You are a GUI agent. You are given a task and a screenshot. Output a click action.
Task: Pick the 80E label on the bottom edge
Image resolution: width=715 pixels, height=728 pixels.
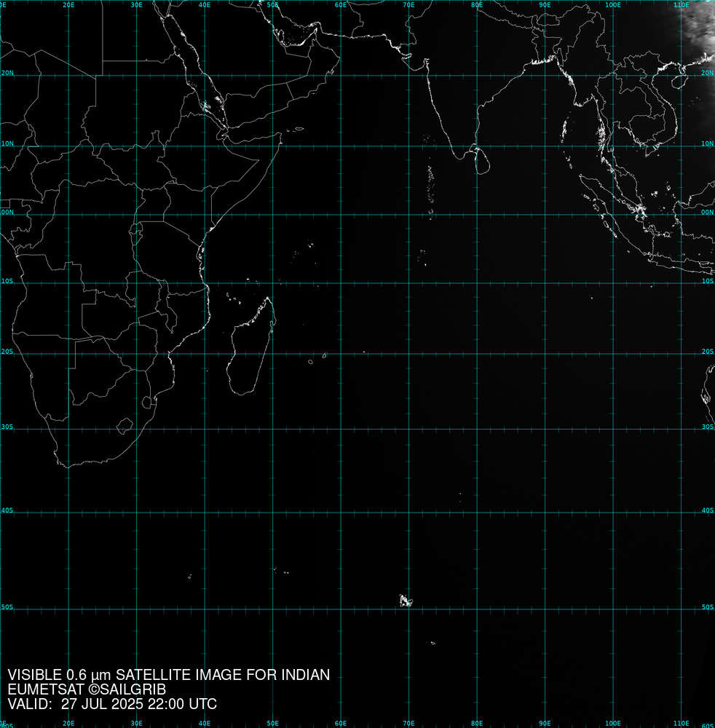[x=477, y=724]
